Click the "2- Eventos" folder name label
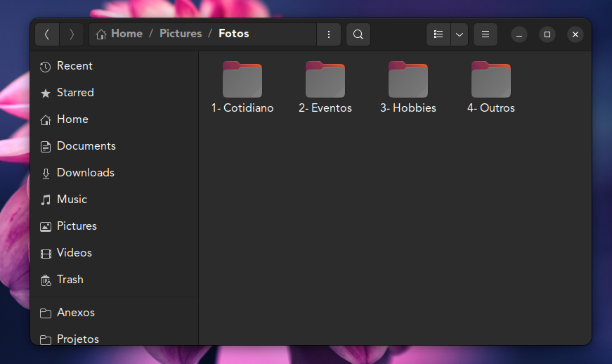Image resolution: width=612 pixels, height=364 pixels. [x=325, y=108]
